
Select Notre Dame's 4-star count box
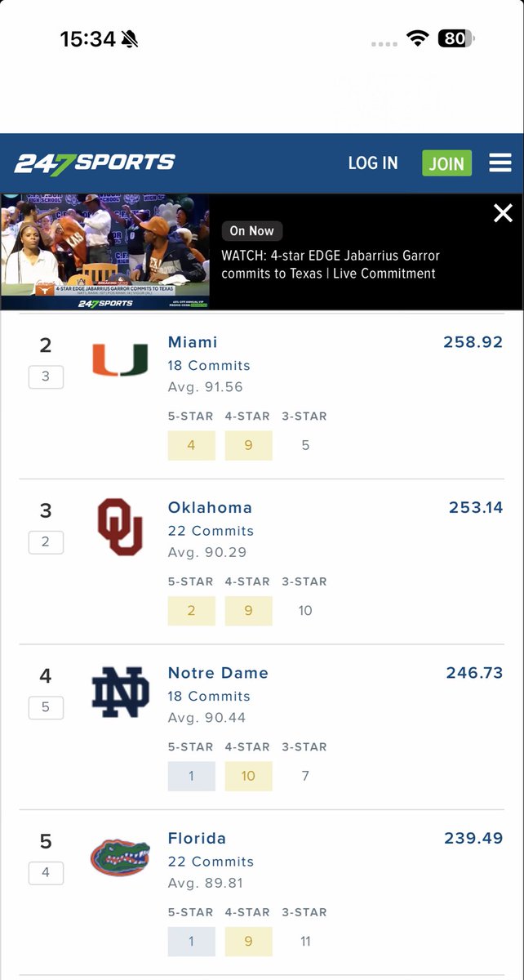tap(248, 776)
